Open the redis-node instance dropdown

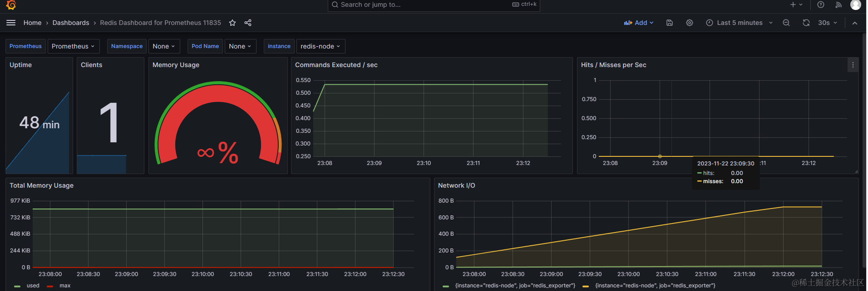pyautogui.click(x=321, y=46)
